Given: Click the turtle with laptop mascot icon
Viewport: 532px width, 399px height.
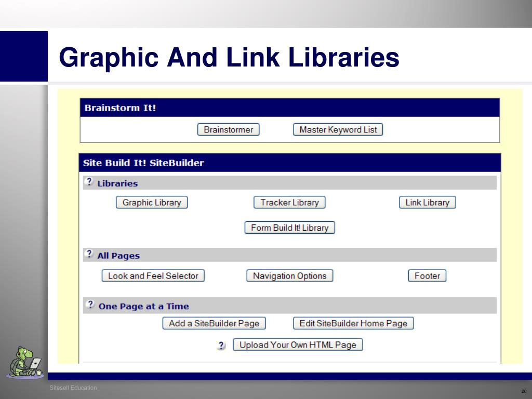Looking at the screenshot, I should tap(25, 362).
